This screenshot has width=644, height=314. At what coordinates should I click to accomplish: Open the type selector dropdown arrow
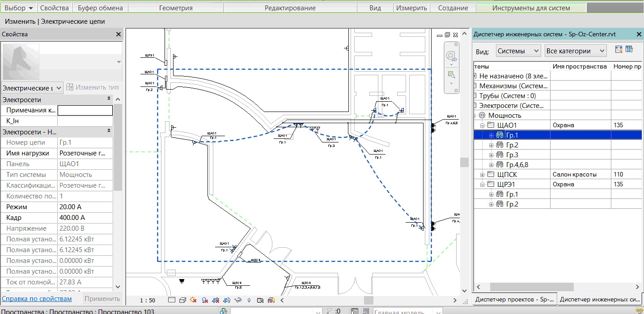[119, 62]
